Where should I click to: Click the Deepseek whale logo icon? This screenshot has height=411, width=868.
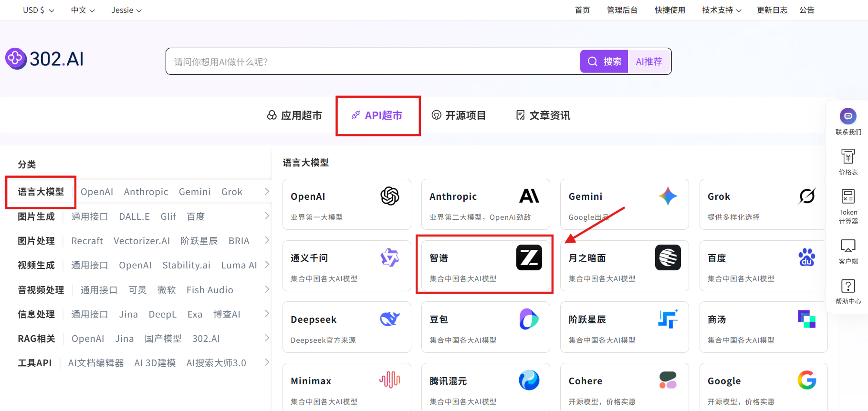(389, 319)
